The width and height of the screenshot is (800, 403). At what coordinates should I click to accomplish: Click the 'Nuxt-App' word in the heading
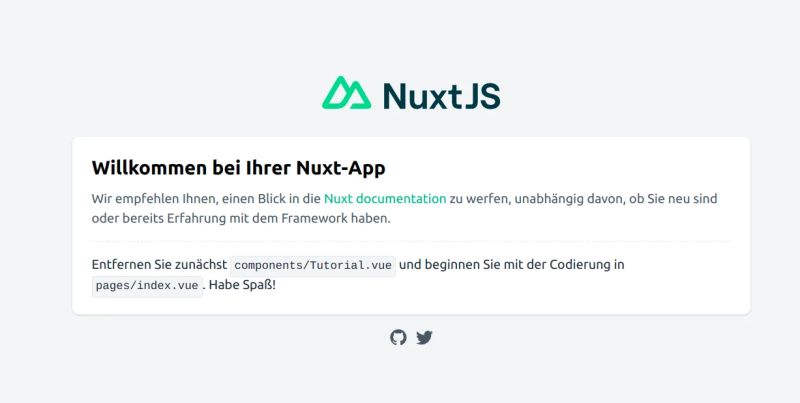[x=341, y=168]
